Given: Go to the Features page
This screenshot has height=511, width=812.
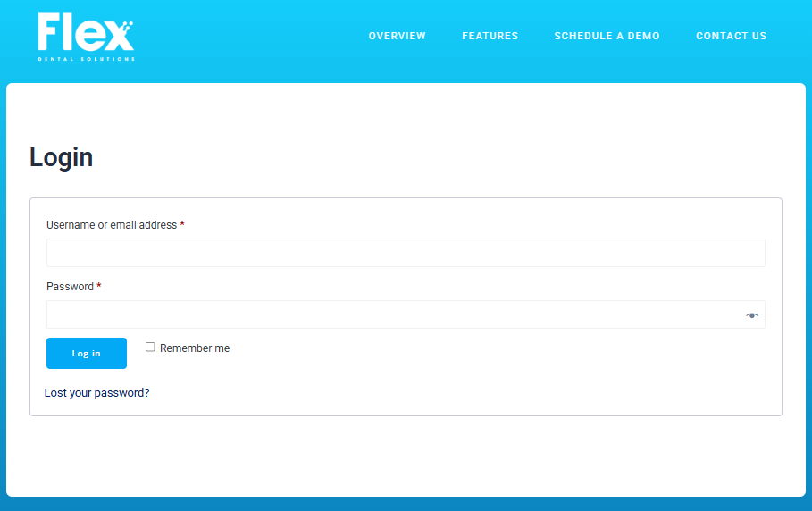Looking at the screenshot, I should (490, 36).
